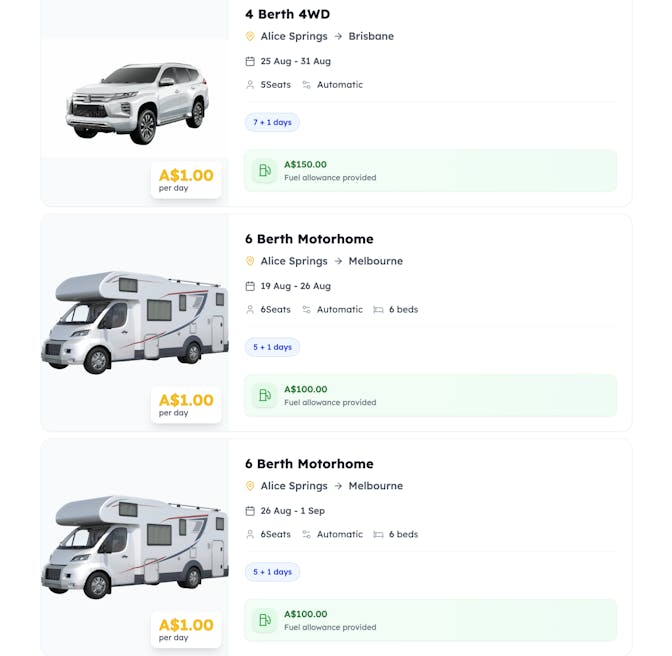Click the 5 + 1 days badge on the 19 Aug listing
Image resolution: width=672 pixels, height=656 pixels.
pos(272,347)
